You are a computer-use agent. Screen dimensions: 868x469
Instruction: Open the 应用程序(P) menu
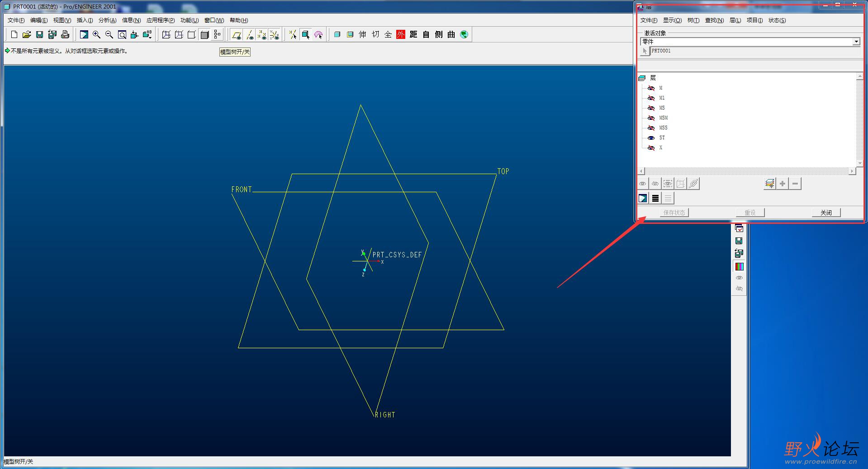tap(161, 20)
